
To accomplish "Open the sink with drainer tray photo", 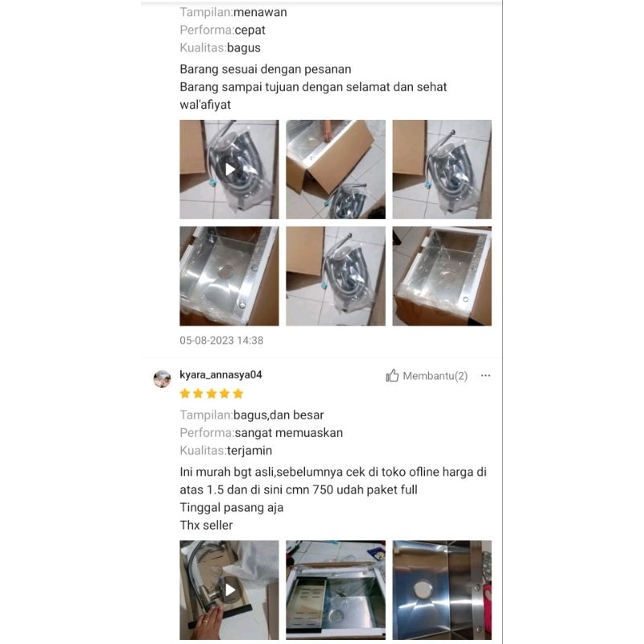I will pyautogui.click(x=336, y=590).
